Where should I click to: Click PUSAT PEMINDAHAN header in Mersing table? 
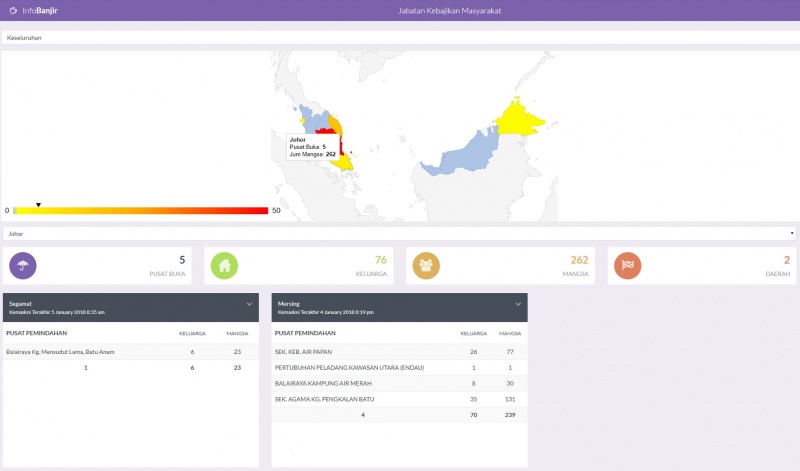pyautogui.click(x=305, y=333)
